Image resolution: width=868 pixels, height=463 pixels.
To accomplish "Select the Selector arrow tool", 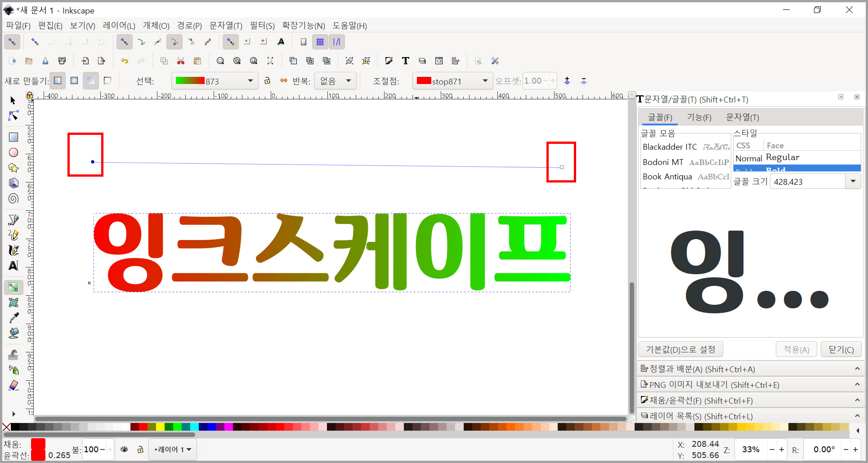I will click(13, 100).
